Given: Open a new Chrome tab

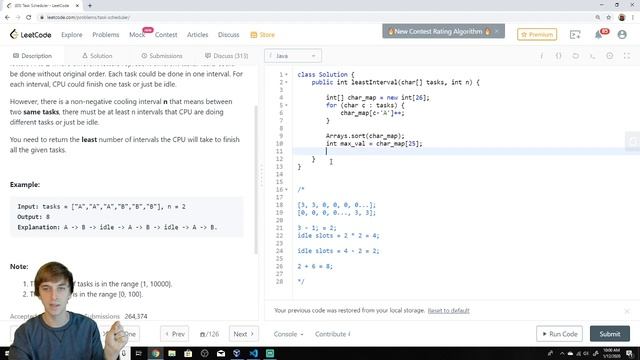Looking at the screenshot, I should click(x=90, y=5).
